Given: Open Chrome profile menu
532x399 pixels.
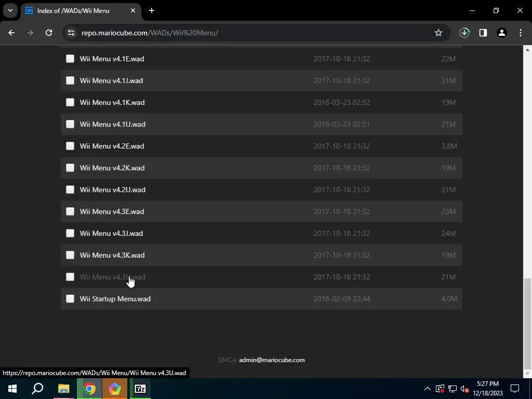Looking at the screenshot, I should tap(502, 33).
